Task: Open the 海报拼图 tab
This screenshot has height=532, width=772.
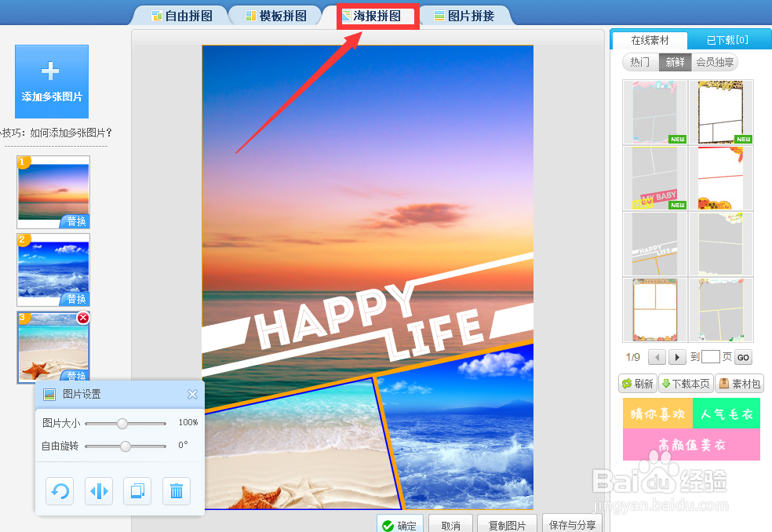Action: coord(377,16)
